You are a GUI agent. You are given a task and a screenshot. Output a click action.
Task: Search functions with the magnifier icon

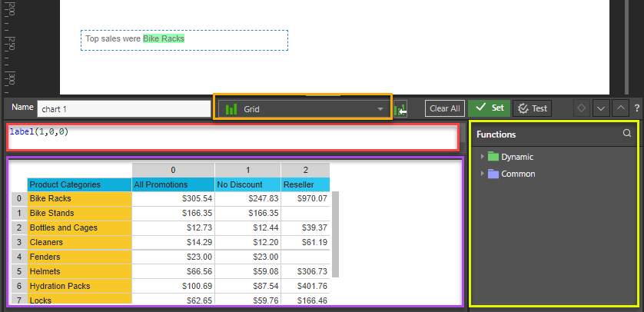pos(627,134)
